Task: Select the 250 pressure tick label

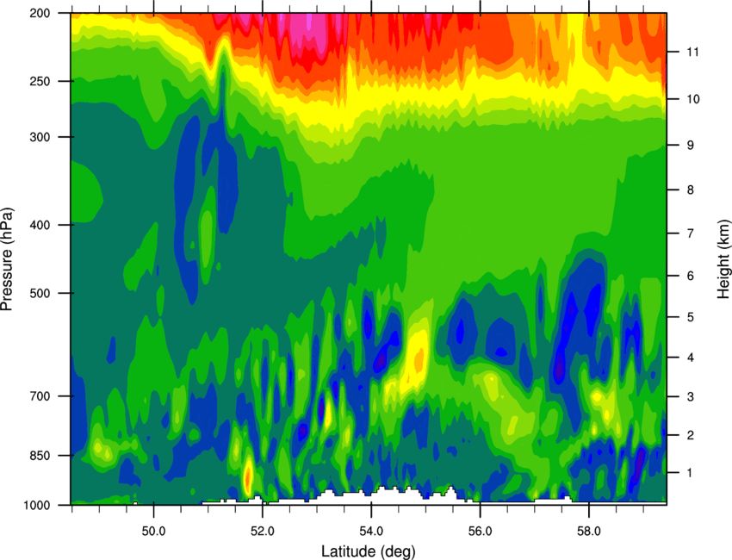Action: pyautogui.click(x=40, y=81)
